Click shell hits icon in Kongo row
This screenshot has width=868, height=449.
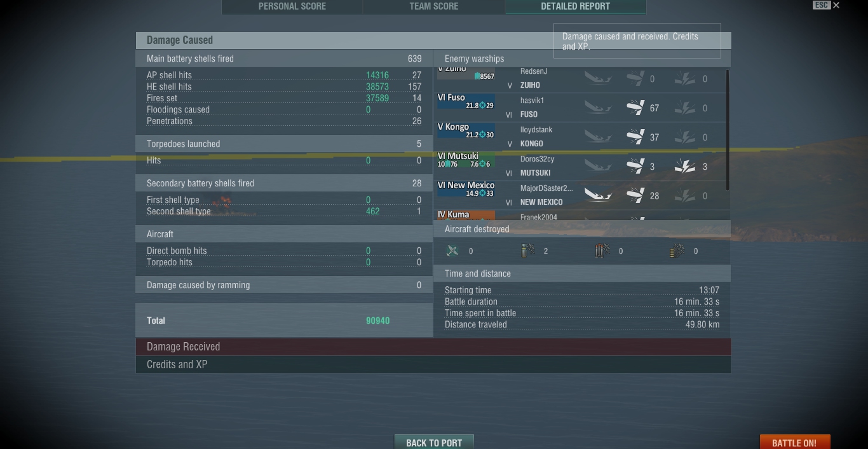click(635, 137)
